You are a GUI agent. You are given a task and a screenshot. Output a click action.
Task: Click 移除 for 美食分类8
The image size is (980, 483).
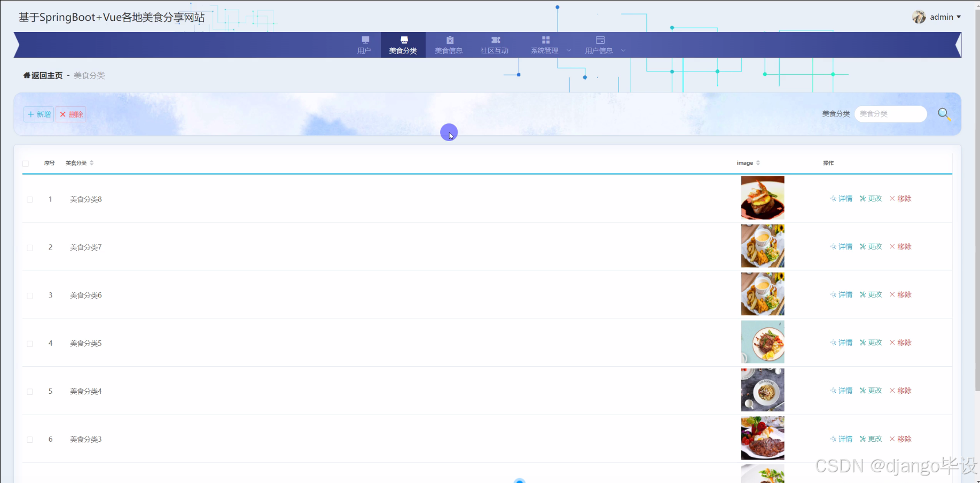click(x=900, y=199)
